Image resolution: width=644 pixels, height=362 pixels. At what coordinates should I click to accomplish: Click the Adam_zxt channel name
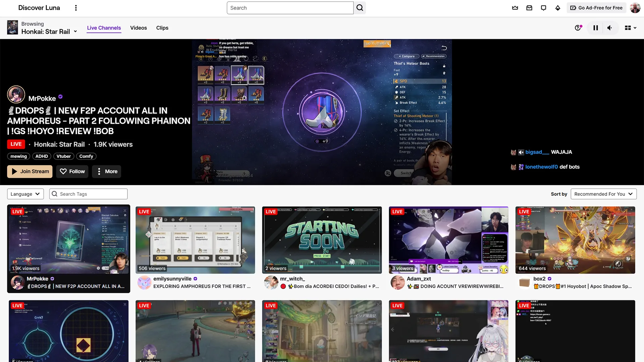click(419, 279)
